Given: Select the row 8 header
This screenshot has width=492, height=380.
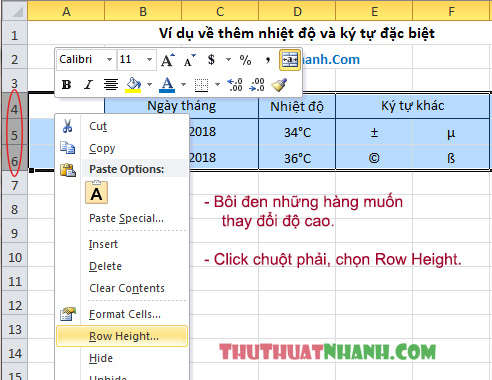Looking at the screenshot, I should click(14, 210).
